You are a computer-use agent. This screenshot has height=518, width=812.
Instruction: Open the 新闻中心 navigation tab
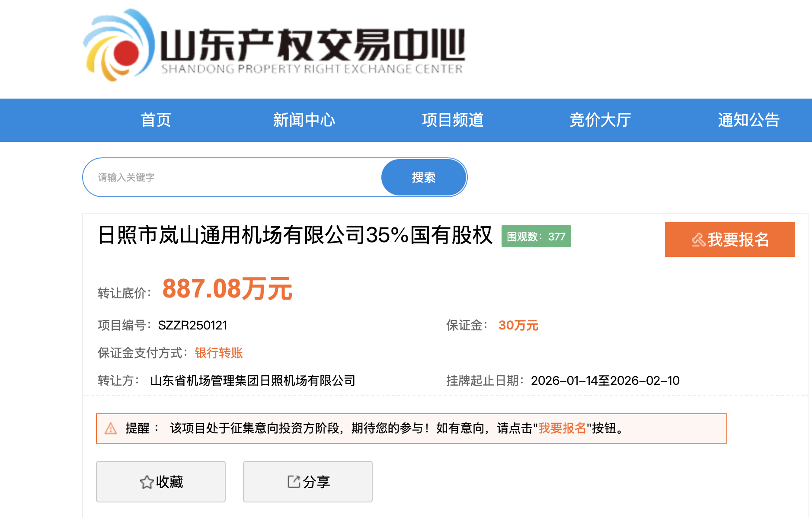pyautogui.click(x=304, y=120)
